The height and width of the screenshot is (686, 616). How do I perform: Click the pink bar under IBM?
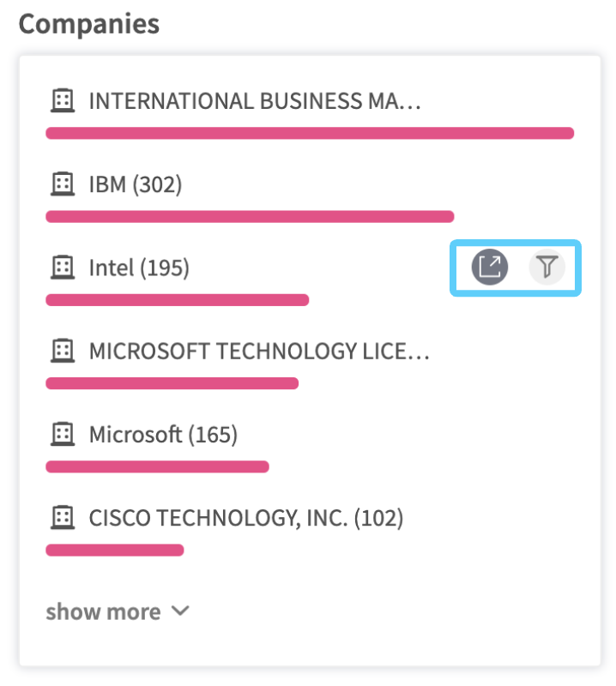(x=249, y=217)
